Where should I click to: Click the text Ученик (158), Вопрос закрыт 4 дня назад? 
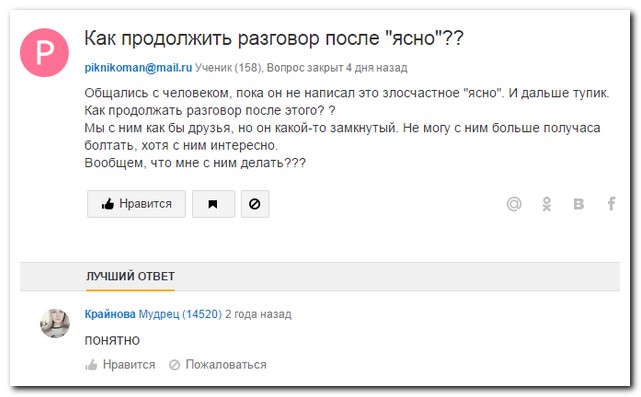[301, 67]
